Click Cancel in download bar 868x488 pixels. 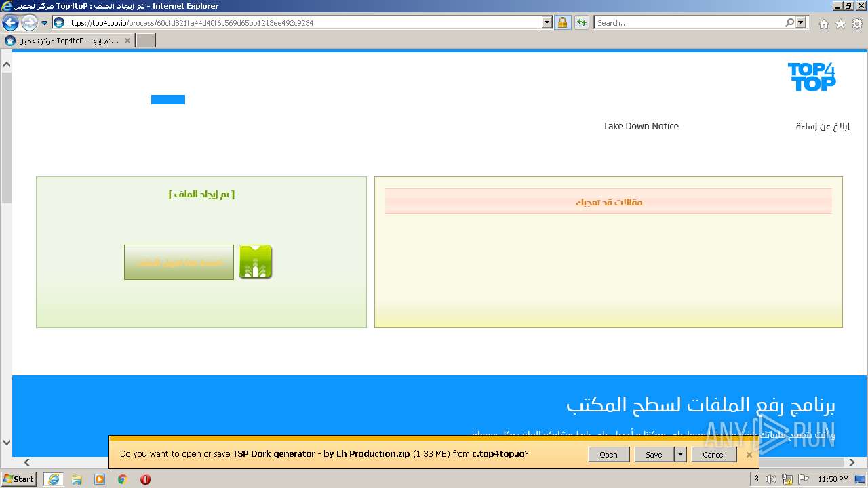click(x=713, y=455)
